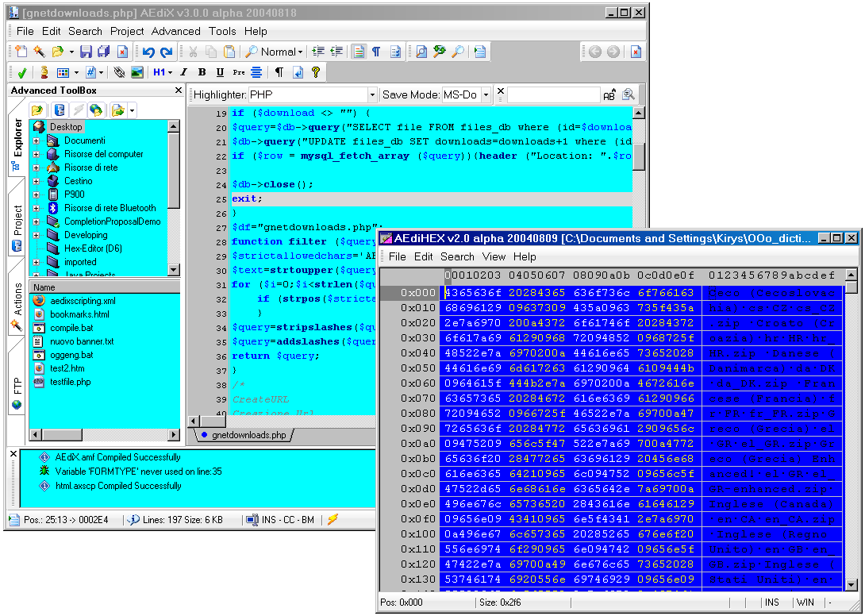Click the code editor vertical scrollbar thumb

click(638, 156)
